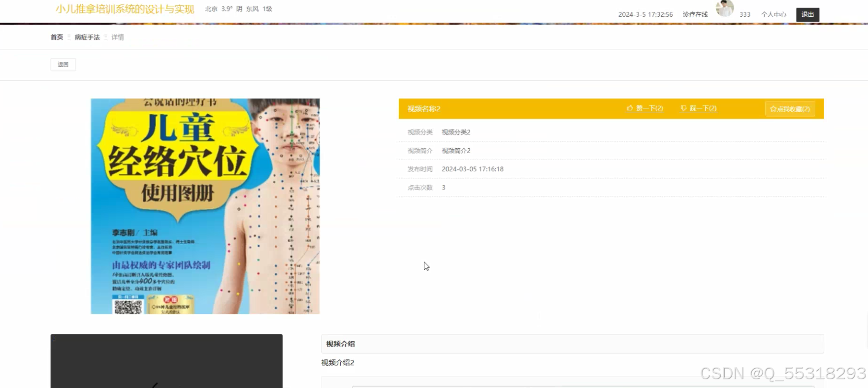Click the site title 小儿推拿培训系统的设计与实现
Viewport: 868px width, 388px height.
click(x=125, y=9)
